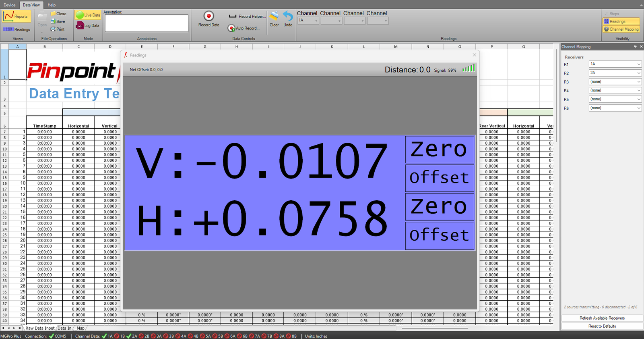
Task: Pin the Channel Mapping panel
Action: click(636, 46)
